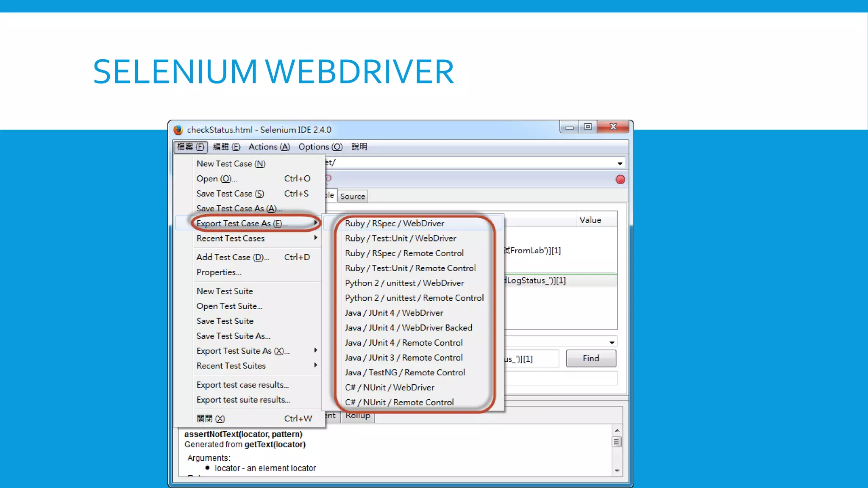Switch to the Source tab
This screenshot has width=868, height=488.
click(x=353, y=196)
